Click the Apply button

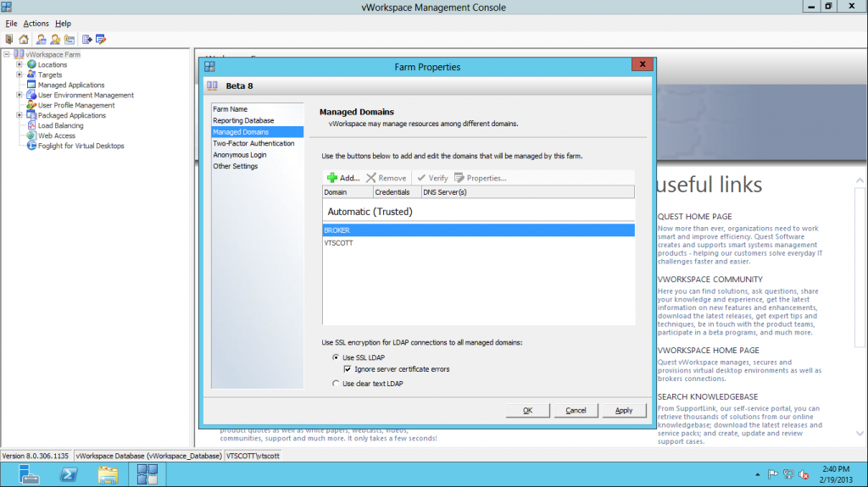(x=624, y=410)
